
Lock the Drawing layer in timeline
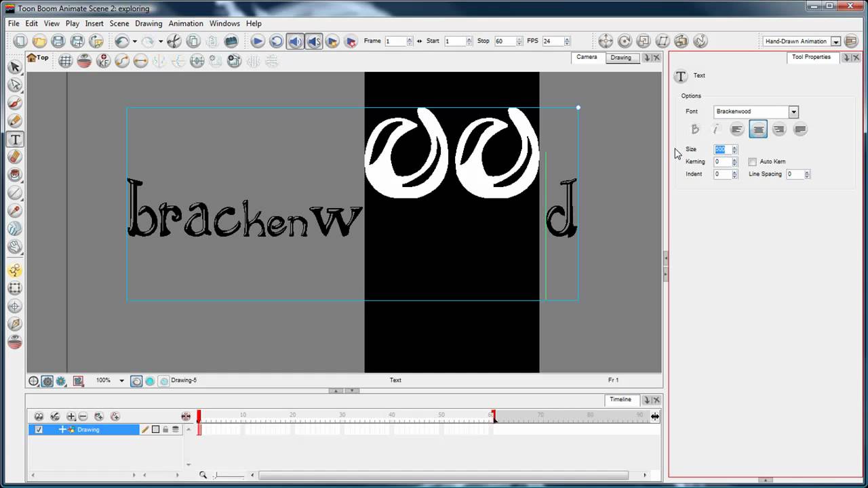tap(165, 430)
